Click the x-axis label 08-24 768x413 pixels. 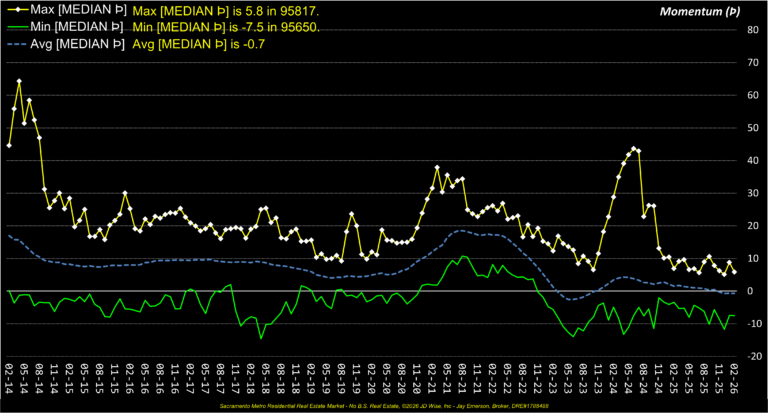[x=644, y=379]
